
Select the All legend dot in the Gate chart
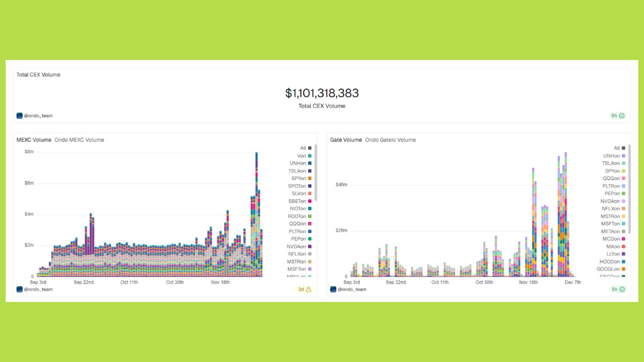click(x=623, y=148)
